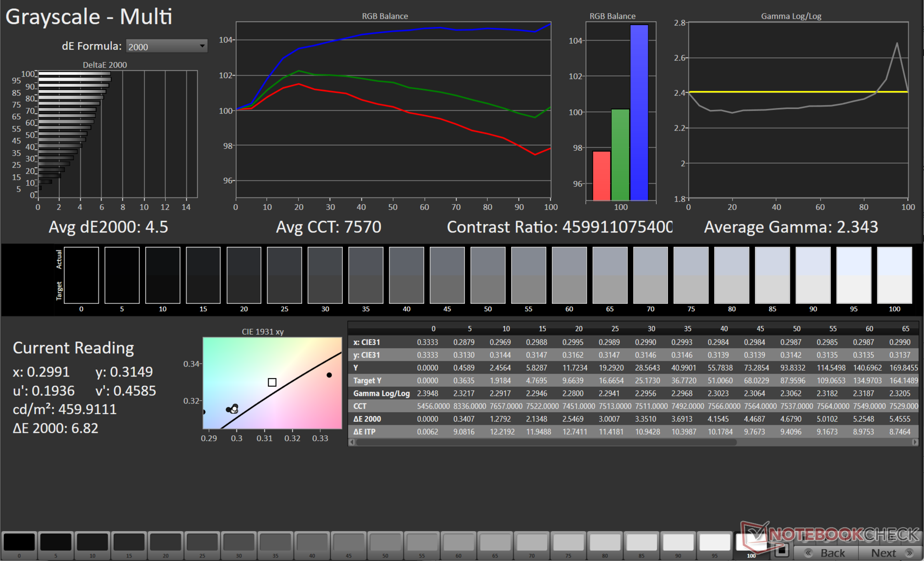Click the Gamma Log/Log row header
This screenshot has width=924, height=561.
click(381, 393)
